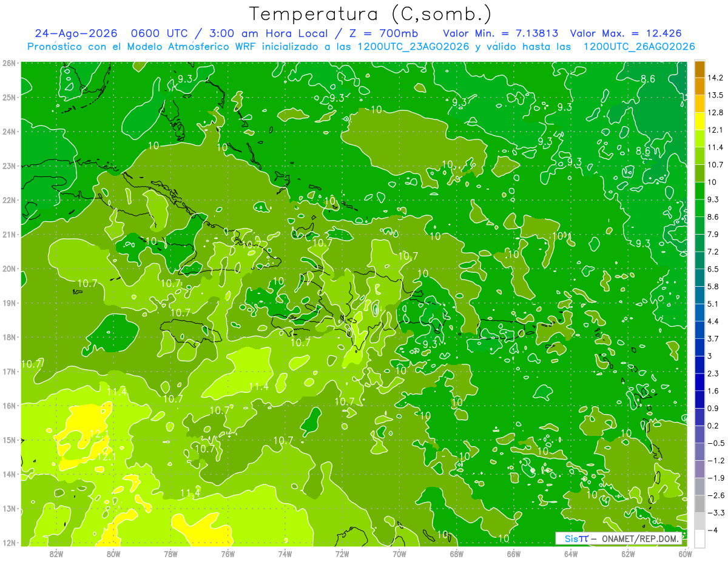
Task: Click the title "Temperatura (C,somb.)"
Action: pos(370,15)
